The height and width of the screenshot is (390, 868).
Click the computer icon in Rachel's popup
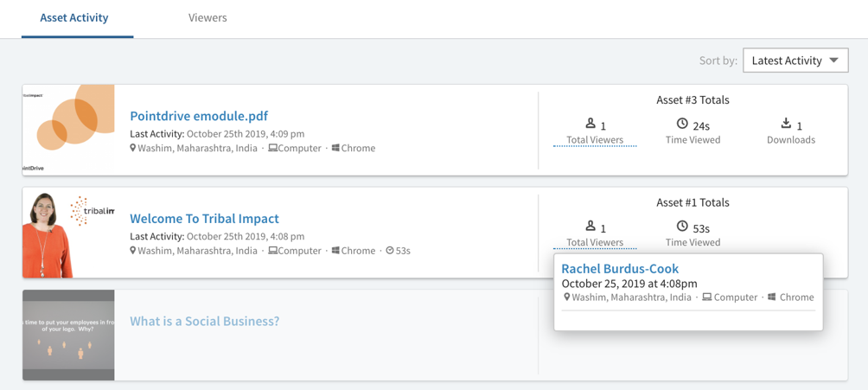pos(706,297)
